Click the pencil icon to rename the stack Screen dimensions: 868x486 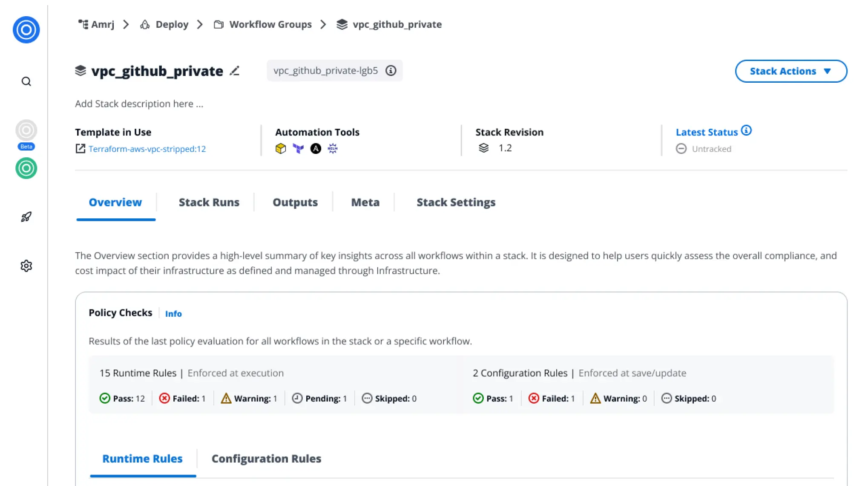click(234, 71)
